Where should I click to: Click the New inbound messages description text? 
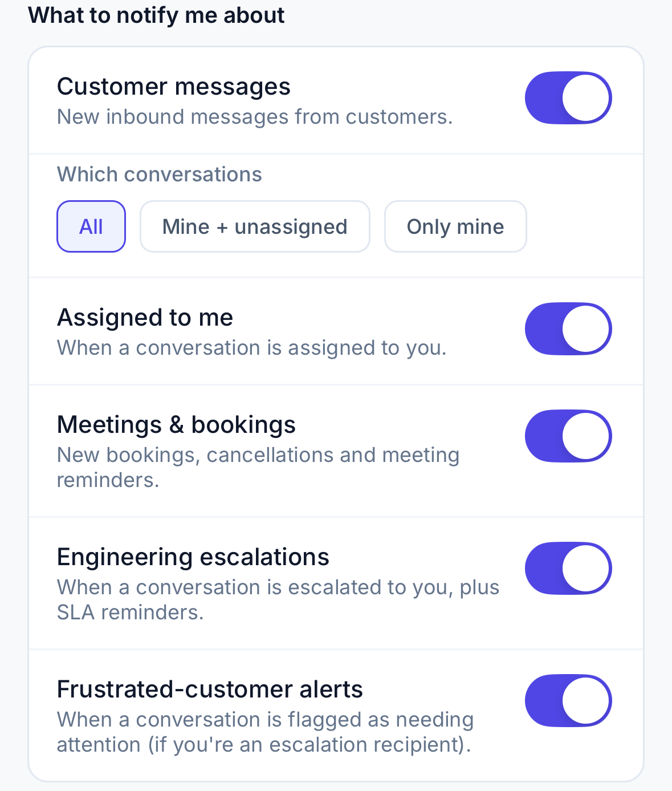[255, 117]
